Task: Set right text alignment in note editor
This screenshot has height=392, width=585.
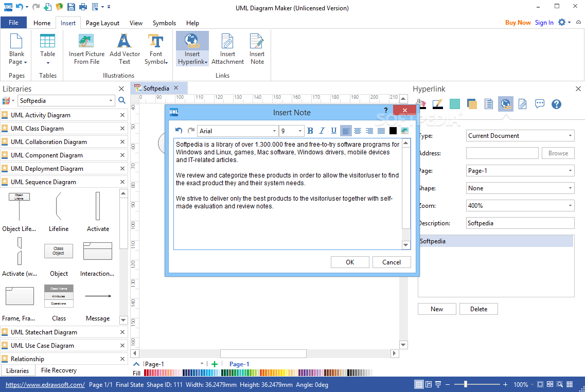Action: point(369,131)
